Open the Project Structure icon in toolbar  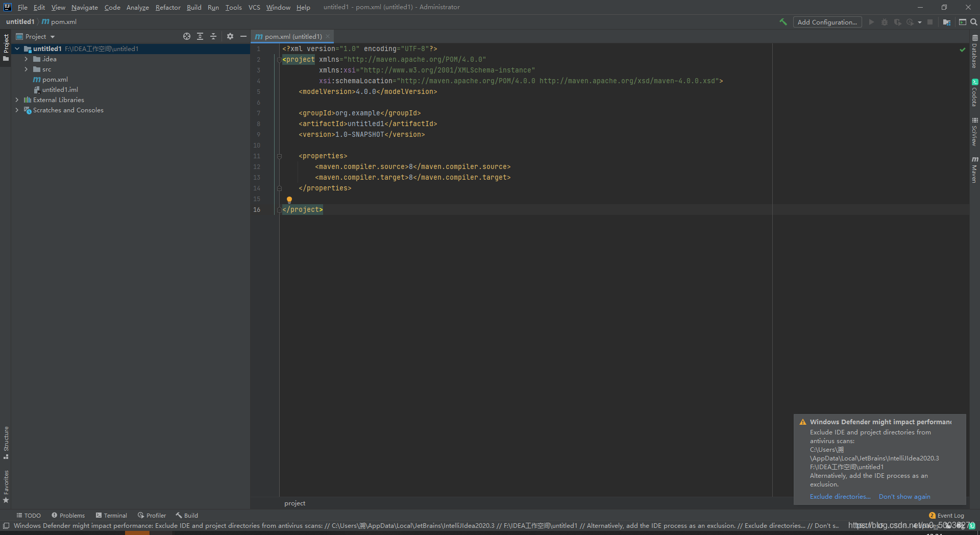(947, 22)
